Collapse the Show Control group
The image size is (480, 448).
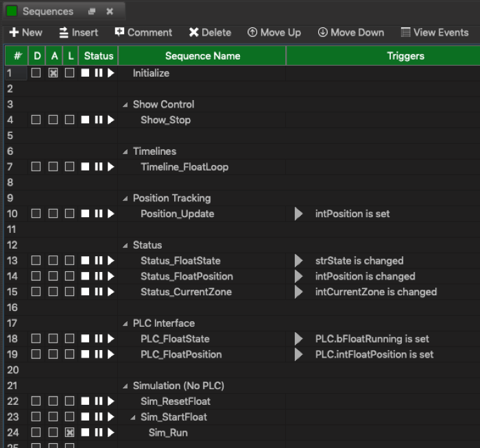pos(125,105)
